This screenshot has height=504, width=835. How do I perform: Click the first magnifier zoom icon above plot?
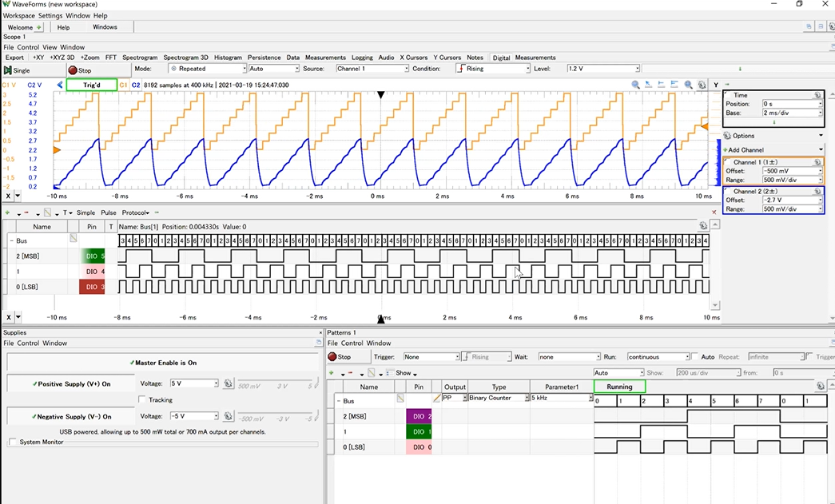pos(635,85)
